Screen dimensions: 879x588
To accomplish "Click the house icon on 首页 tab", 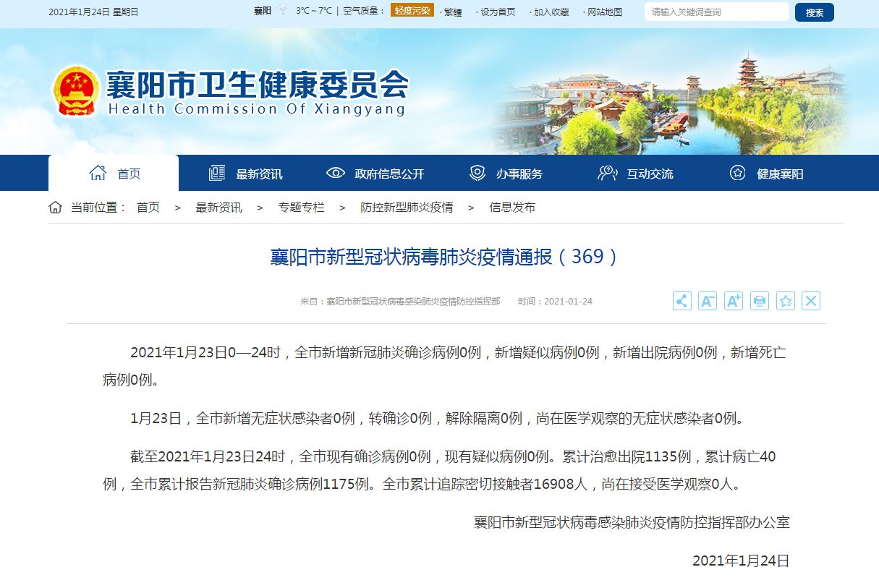I will pyautogui.click(x=98, y=173).
